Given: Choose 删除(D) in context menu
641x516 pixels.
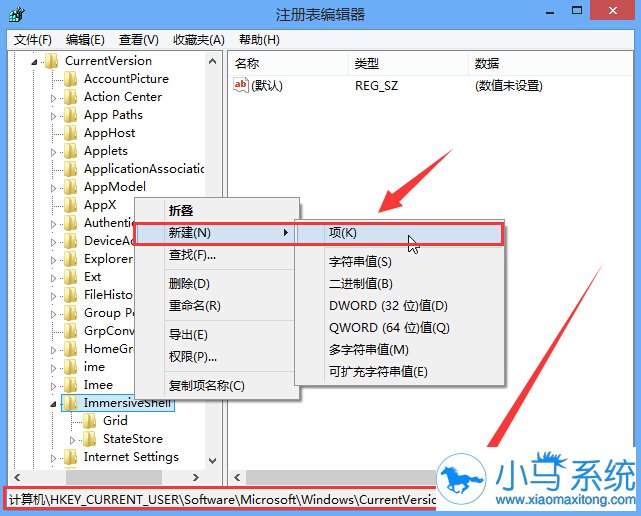Looking at the screenshot, I should click(217, 284).
